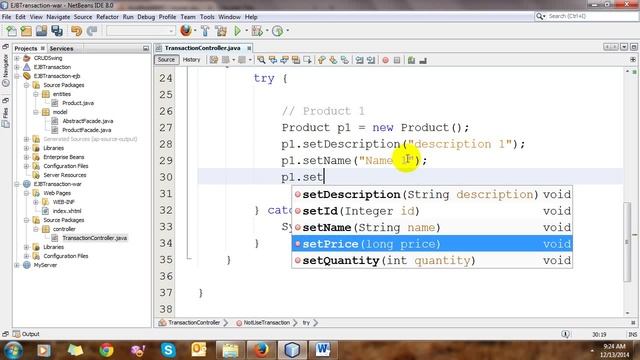Open the Output panel at bottom
The width and height of the screenshot is (640, 360).
tap(27, 334)
